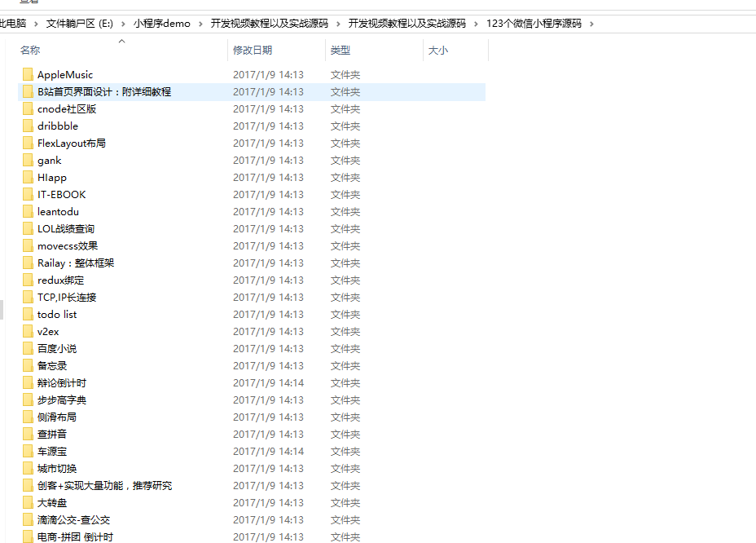The width and height of the screenshot is (756, 543).
Task: Click the modified date of v2ex
Action: tap(268, 332)
